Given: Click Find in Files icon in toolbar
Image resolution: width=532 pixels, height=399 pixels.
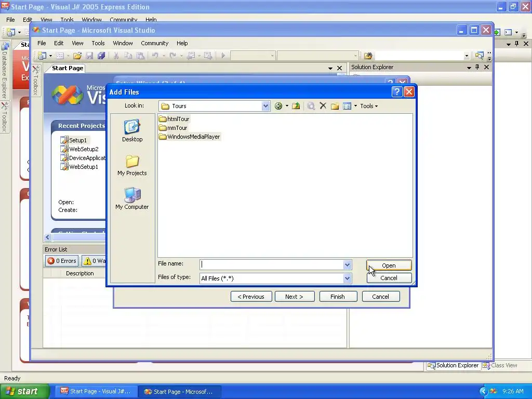Looking at the screenshot, I should [368, 56].
